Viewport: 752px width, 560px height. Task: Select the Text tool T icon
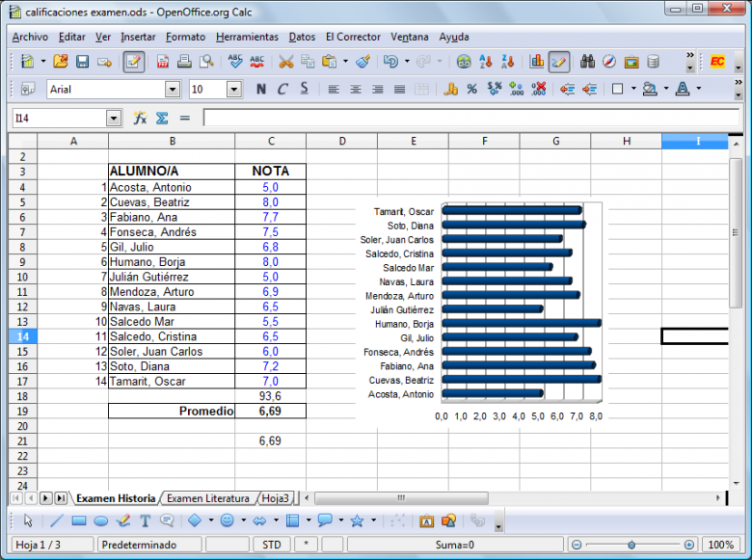(x=145, y=520)
